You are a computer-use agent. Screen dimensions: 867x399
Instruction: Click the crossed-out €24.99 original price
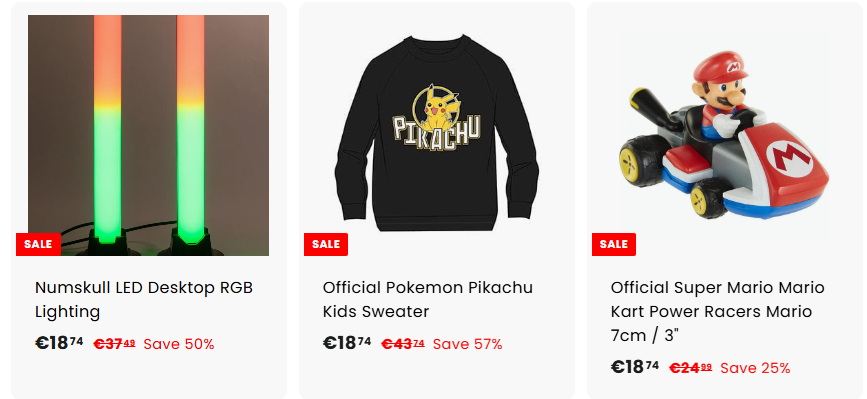click(691, 368)
